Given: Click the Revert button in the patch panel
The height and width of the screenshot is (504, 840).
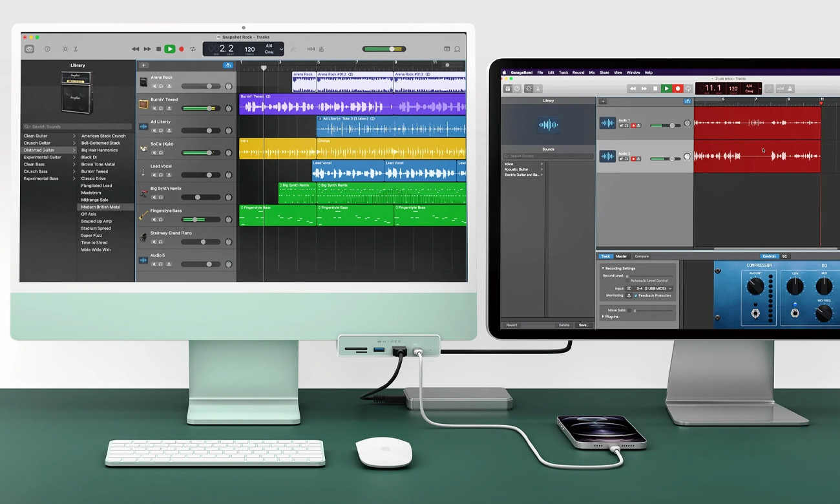Looking at the screenshot, I should [x=512, y=325].
